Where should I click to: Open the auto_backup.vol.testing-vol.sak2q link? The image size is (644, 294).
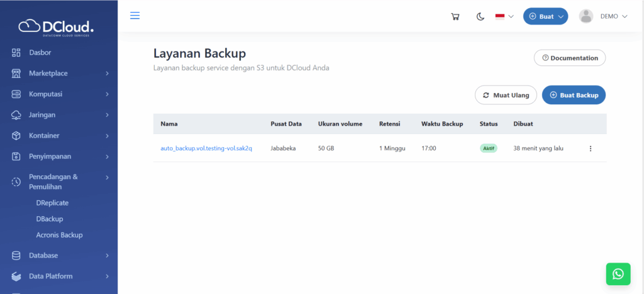[206, 148]
